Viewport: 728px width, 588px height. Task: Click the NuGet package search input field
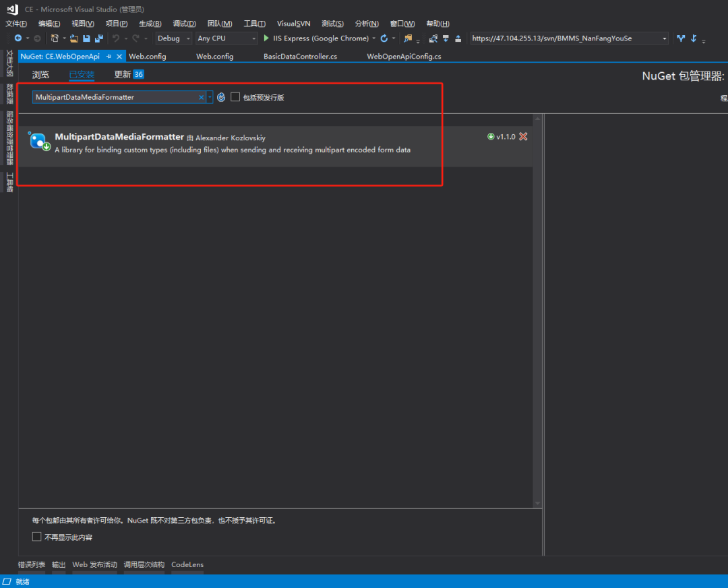tap(115, 97)
